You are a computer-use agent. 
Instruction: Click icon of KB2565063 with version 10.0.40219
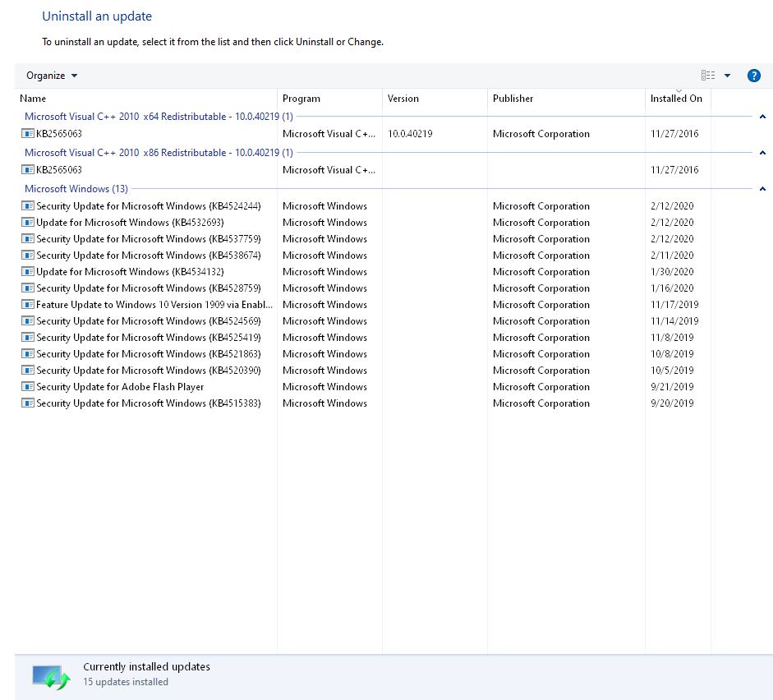[x=28, y=133]
